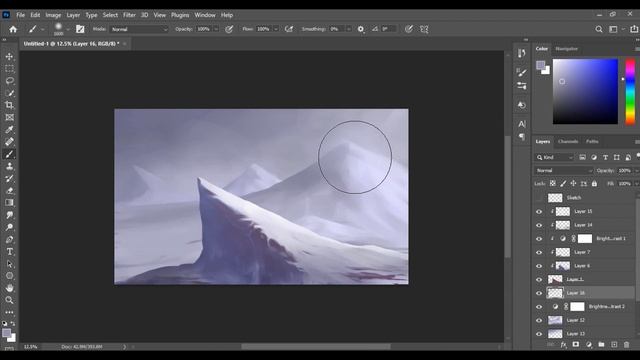
Task: Open the Edit Toolbar three-dots icon
Action: (9, 312)
